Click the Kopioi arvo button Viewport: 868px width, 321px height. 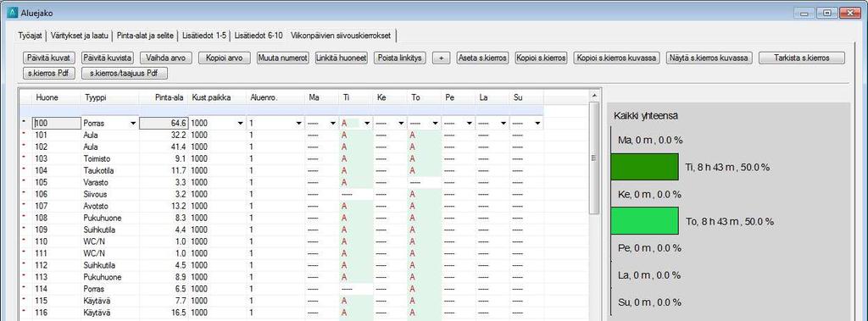(224, 58)
